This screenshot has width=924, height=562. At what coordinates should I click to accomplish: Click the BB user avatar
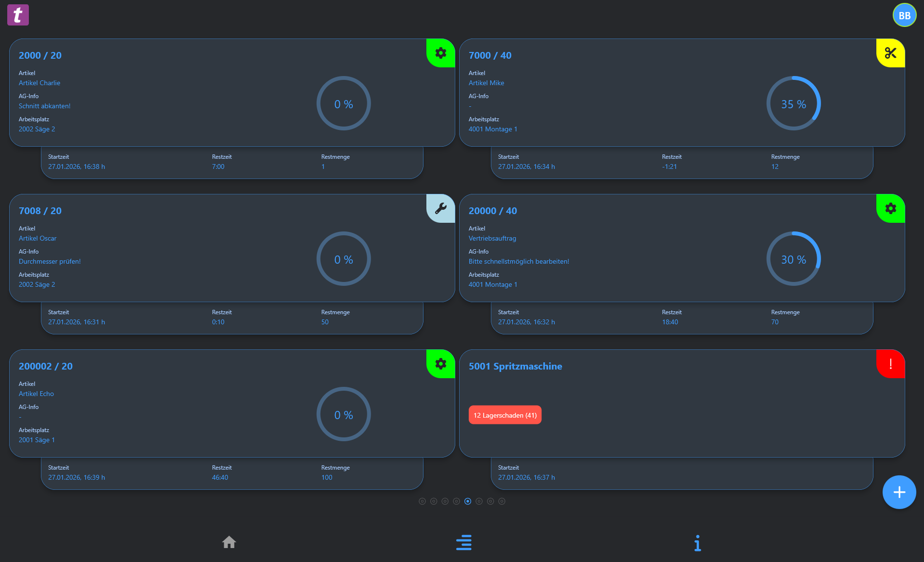[x=904, y=15]
